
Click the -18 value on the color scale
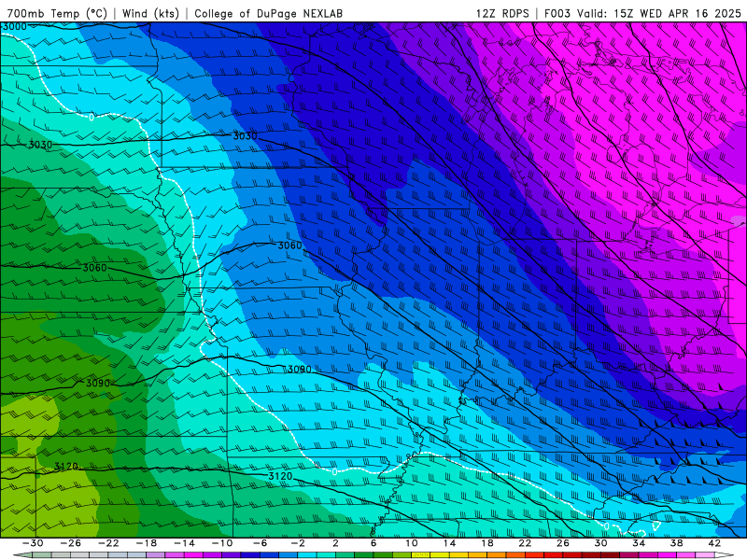coord(147,543)
